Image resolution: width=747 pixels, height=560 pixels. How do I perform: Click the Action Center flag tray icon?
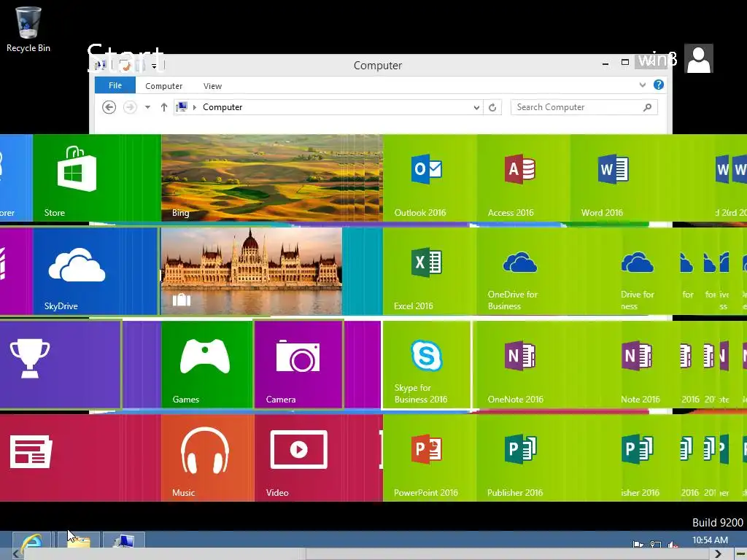tap(638, 544)
